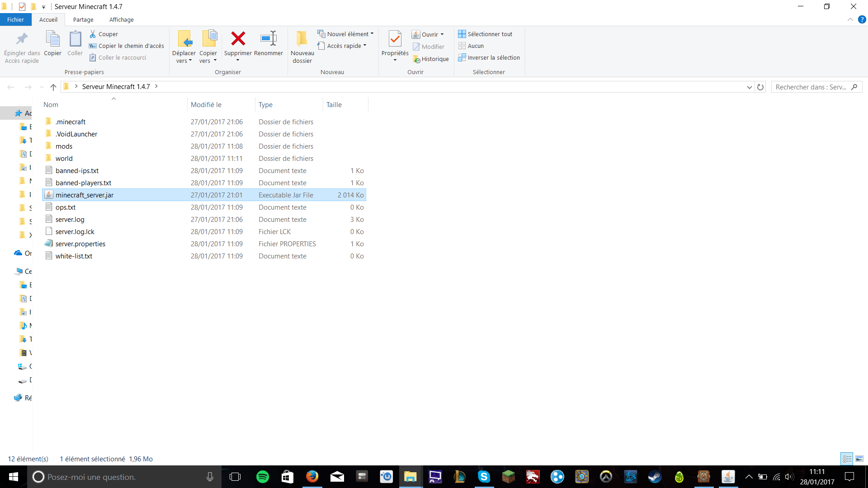Collapse the ribbon with chevron
868x488 pixels.
(850, 19)
